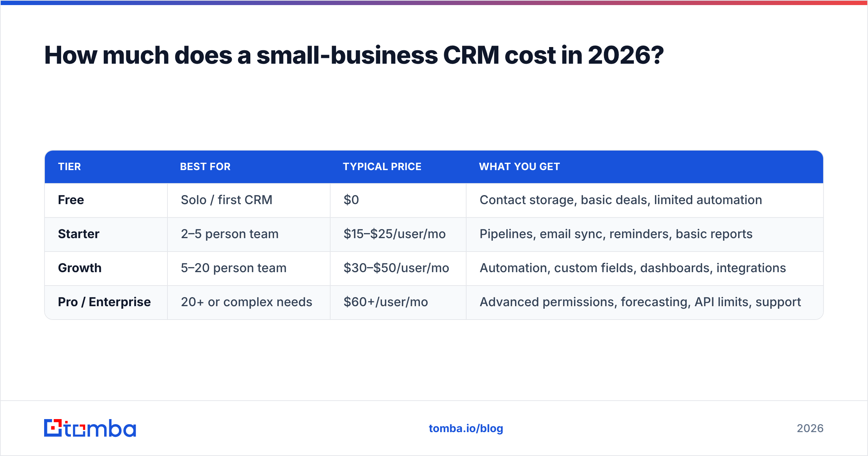Click the Tomba logo
Image resolution: width=868 pixels, height=456 pixels.
pos(90,428)
